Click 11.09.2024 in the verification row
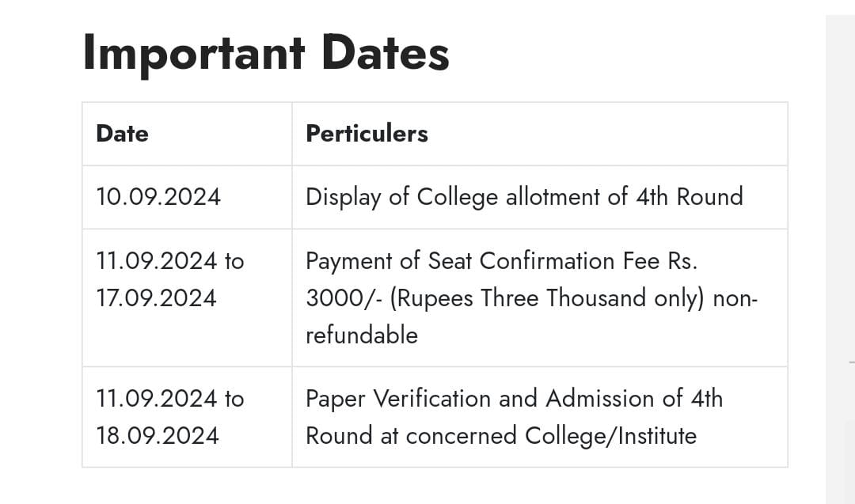The width and height of the screenshot is (855, 504). coord(157,399)
